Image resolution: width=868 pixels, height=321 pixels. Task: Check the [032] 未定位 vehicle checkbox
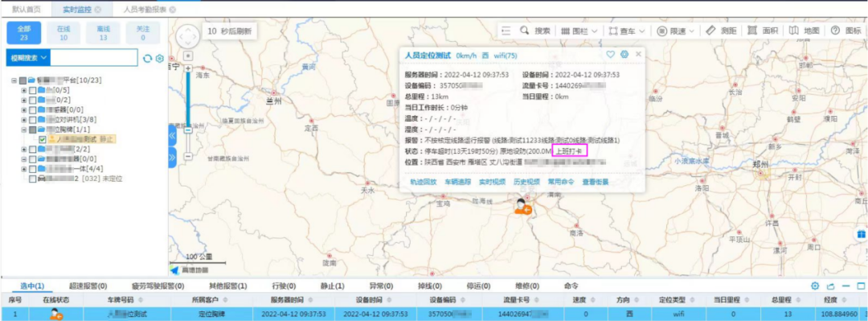(x=33, y=179)
